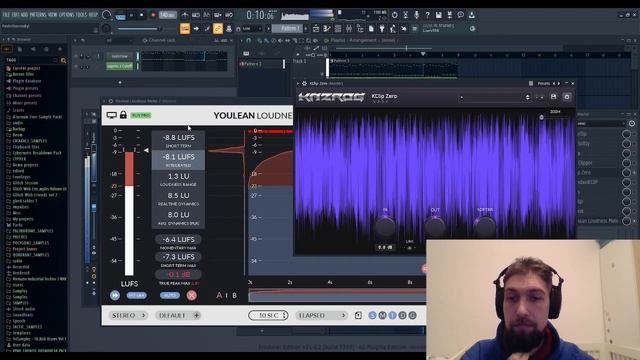640x360 pixels.
Task: Toggle the pattern/song mode switch
Action: [120, 16]
